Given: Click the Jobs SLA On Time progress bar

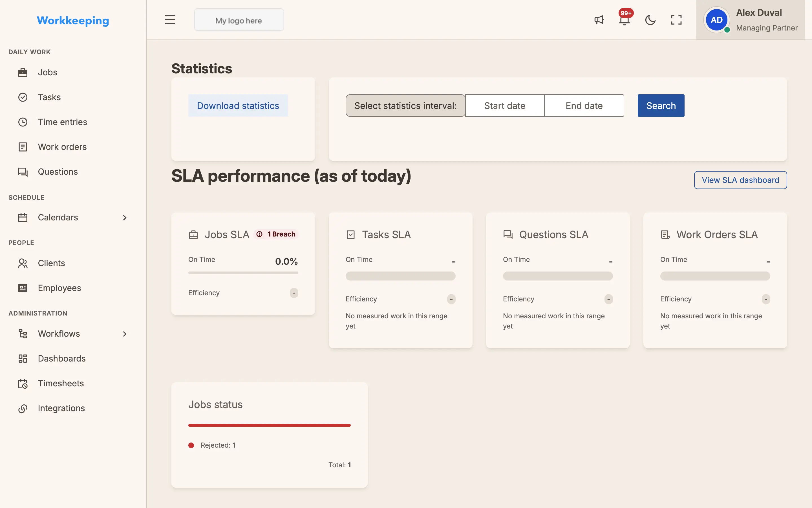Looking at the screenshot, I should pyautogui.click(x=243, y=273).
